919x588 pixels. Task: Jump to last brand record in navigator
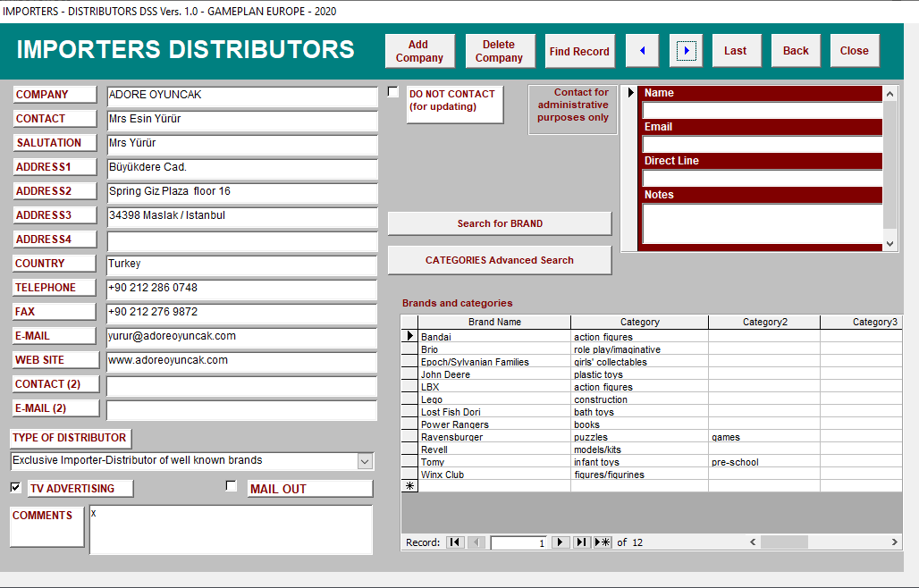coord(581,542)
